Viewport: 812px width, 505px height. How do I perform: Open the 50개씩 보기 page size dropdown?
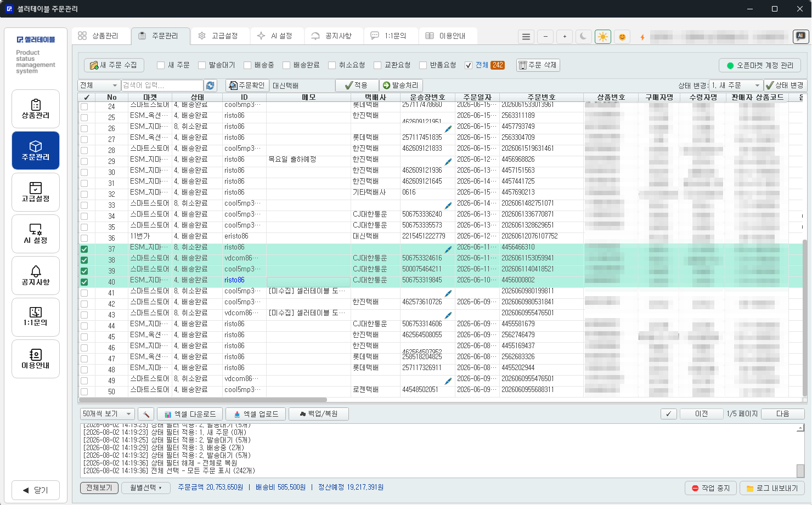click(108, 414)
